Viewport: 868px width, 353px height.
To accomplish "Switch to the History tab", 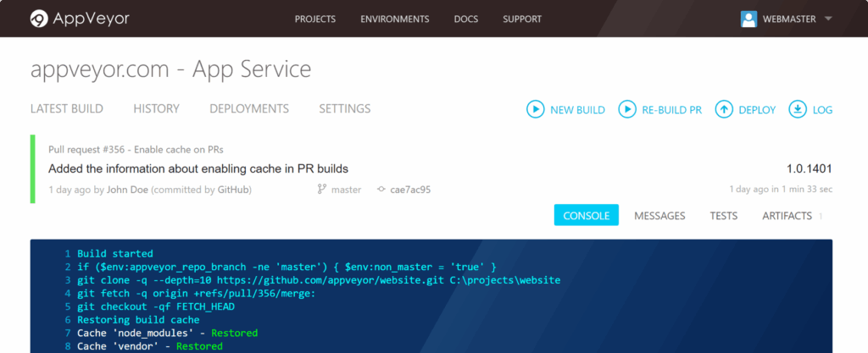I will [x=156, y=109].
